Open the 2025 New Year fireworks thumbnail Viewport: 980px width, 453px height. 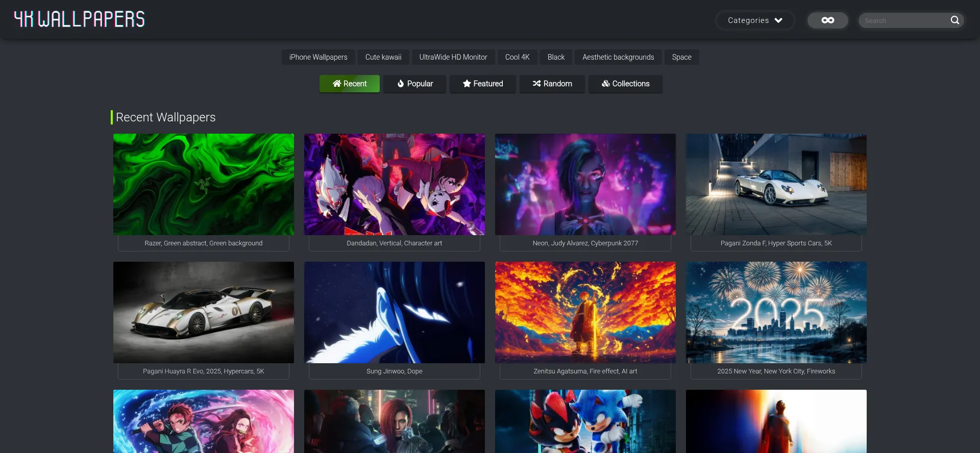[x=776, y=312]
